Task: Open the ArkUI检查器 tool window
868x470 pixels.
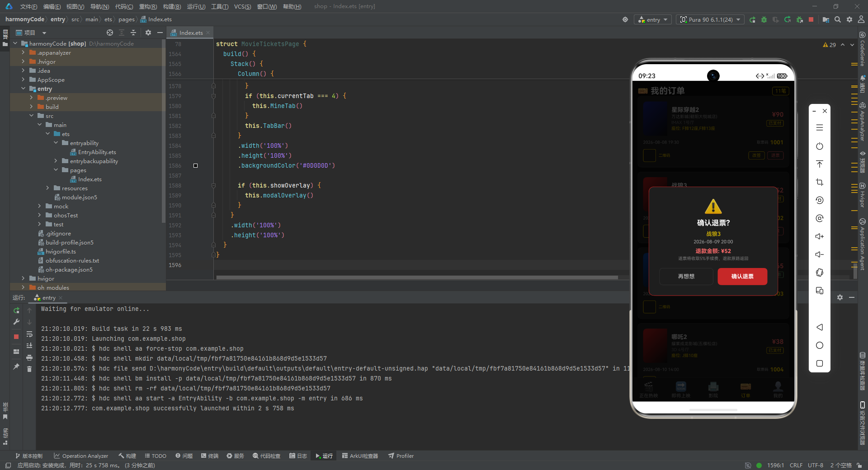Action: (360, 456)
